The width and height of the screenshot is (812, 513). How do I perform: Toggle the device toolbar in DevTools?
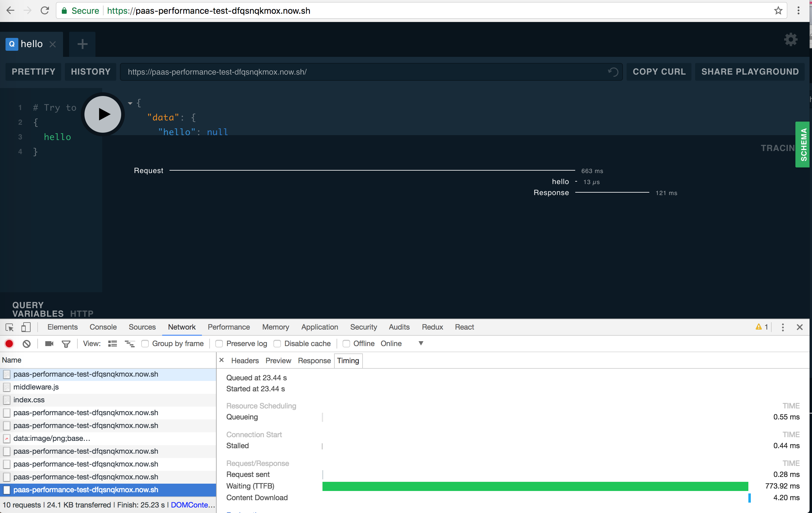coord(26,327)
